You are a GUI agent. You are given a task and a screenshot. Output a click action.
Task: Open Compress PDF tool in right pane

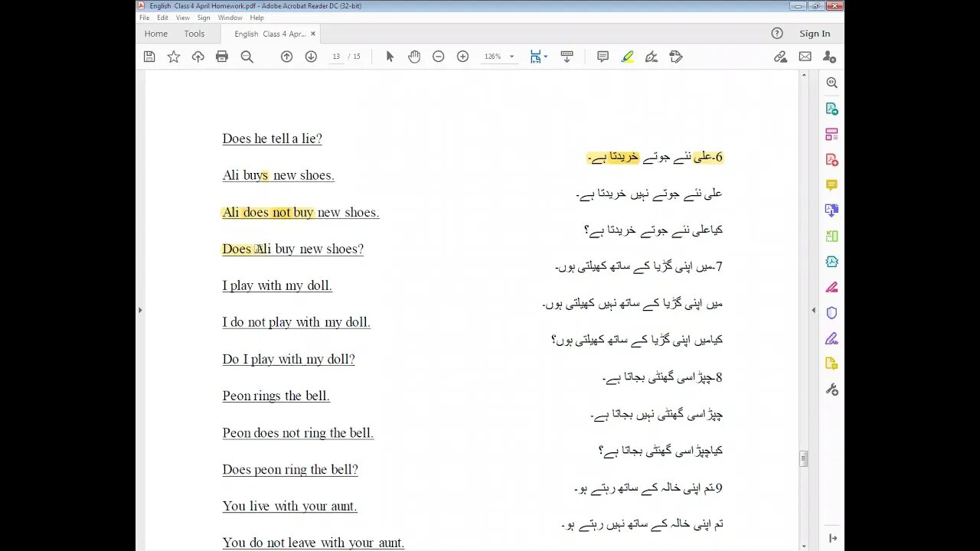pyautogui.click(x=832, y=262)
